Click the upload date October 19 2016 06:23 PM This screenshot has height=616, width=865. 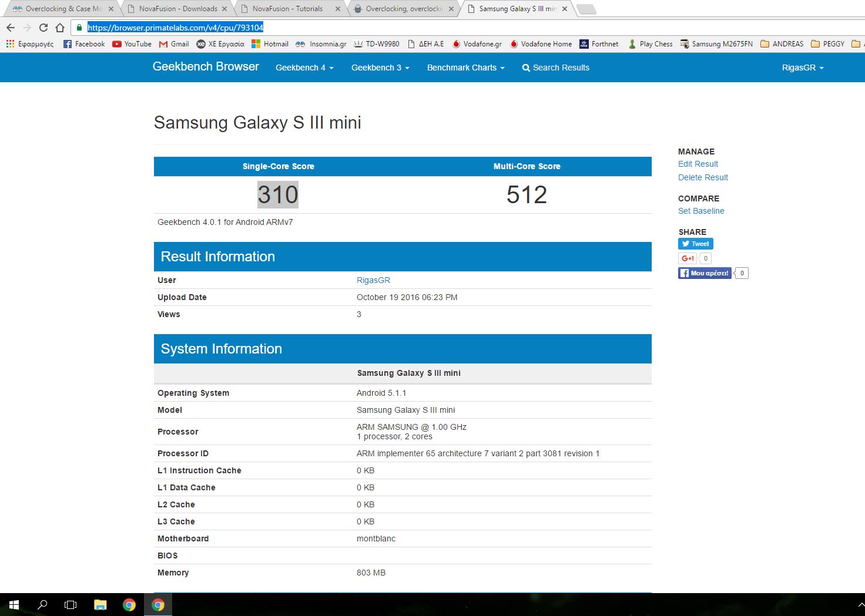(407, 297)
